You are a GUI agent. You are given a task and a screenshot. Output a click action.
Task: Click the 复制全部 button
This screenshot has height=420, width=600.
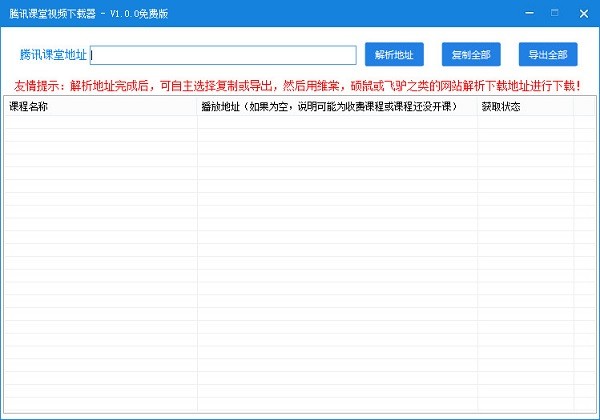coord(471,54)
